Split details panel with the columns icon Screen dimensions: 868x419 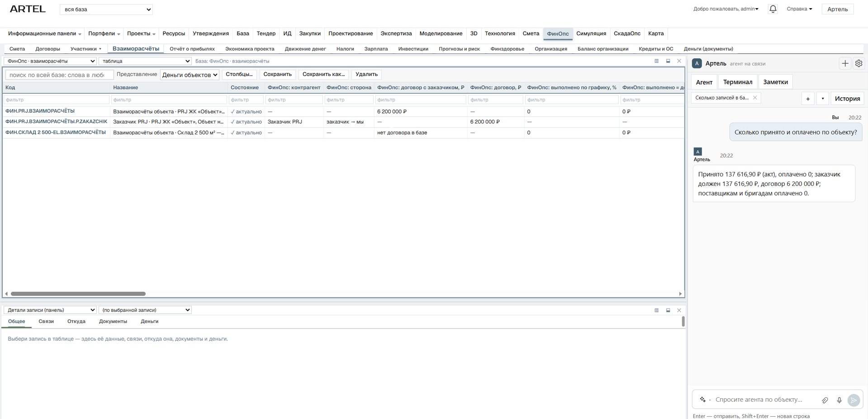point(656,310)
